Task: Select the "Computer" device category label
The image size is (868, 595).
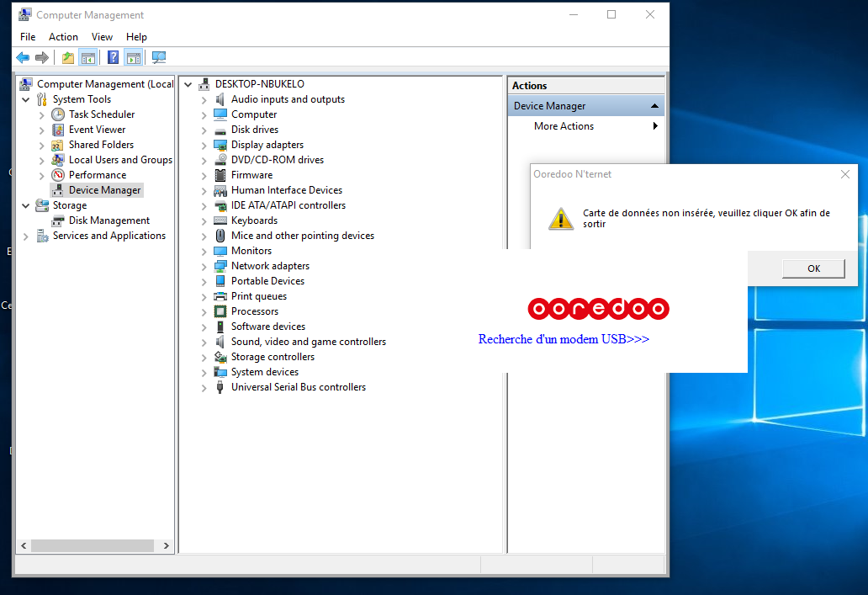Action: coord(254,114)
